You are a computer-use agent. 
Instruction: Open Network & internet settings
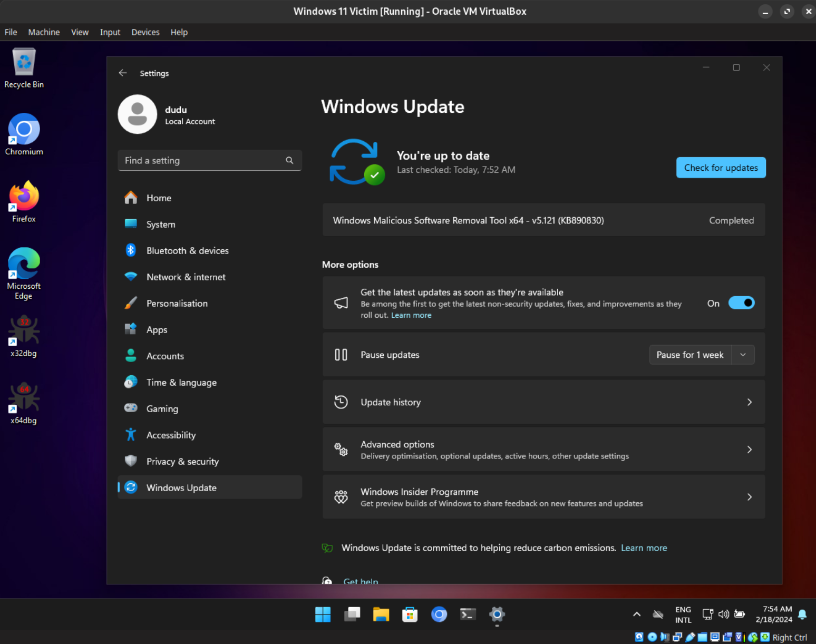click(x=210, y=277)
